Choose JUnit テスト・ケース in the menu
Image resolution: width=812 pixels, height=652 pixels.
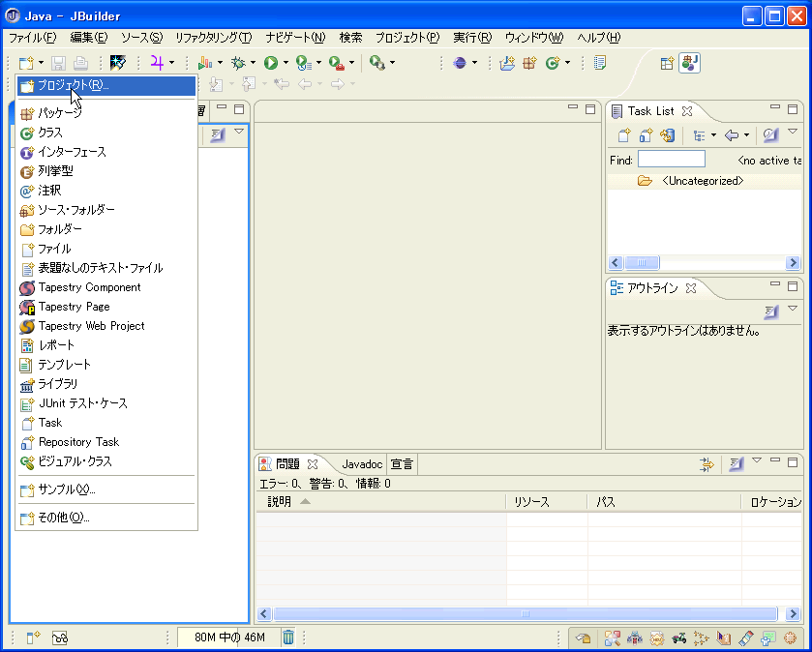[82, 403]
